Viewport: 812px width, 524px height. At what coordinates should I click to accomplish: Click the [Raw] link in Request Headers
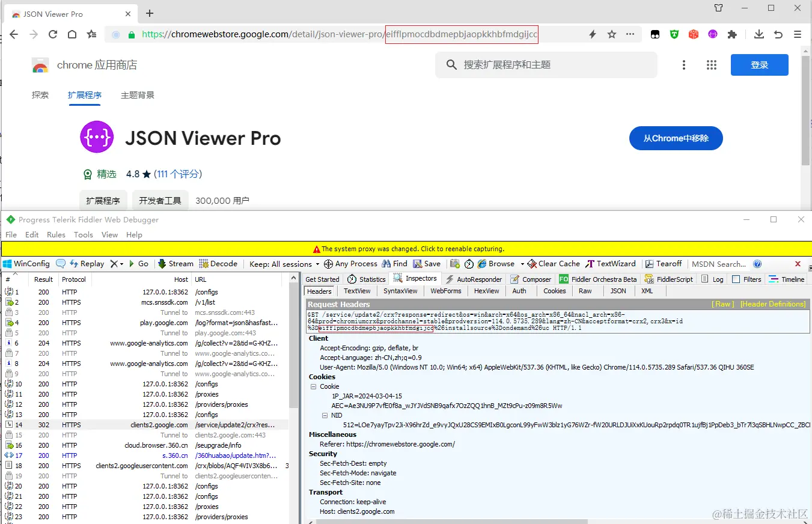(723, 304)
